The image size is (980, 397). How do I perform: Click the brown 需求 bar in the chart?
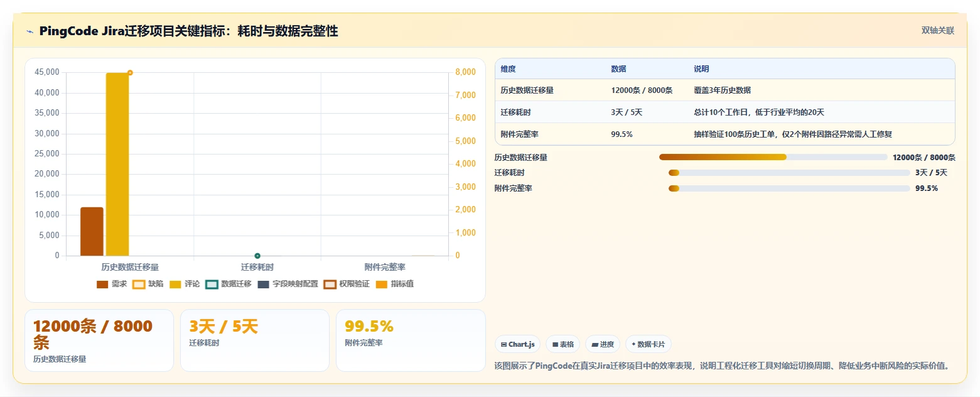coord(92,232)
